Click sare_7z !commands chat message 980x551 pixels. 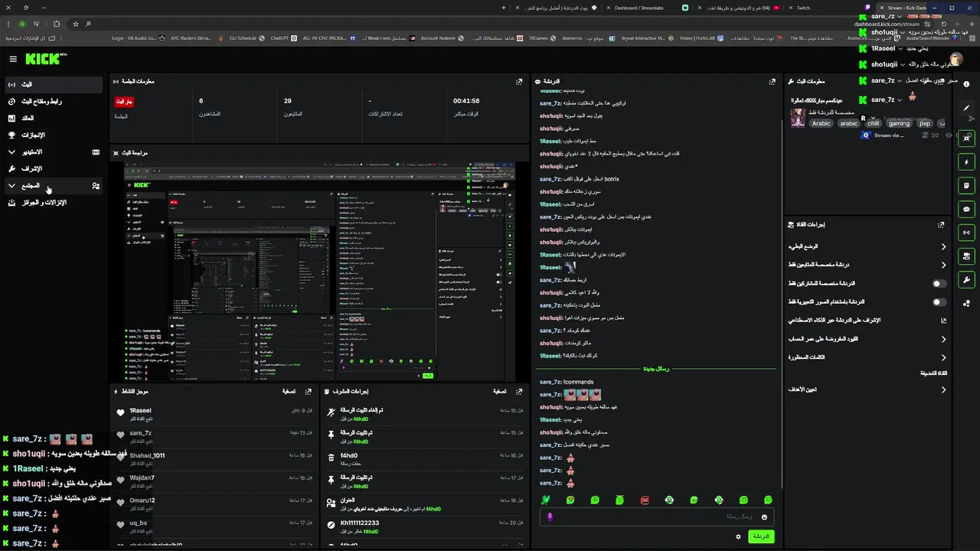[567, 382]
